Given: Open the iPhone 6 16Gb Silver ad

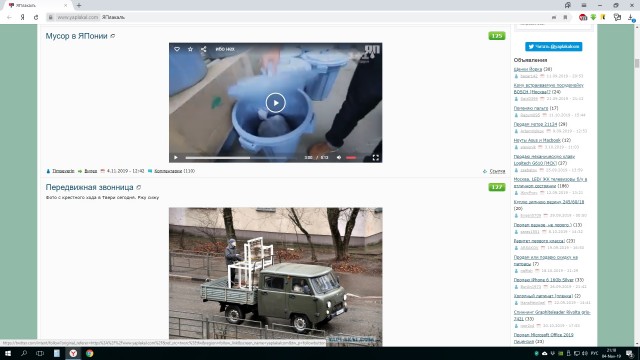Looking at the screenshot, I should click(x=544, y=280).
